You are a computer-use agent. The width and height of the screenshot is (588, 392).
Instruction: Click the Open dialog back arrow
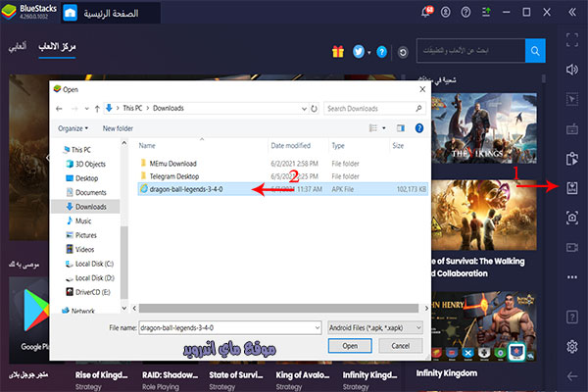(59, 109)
